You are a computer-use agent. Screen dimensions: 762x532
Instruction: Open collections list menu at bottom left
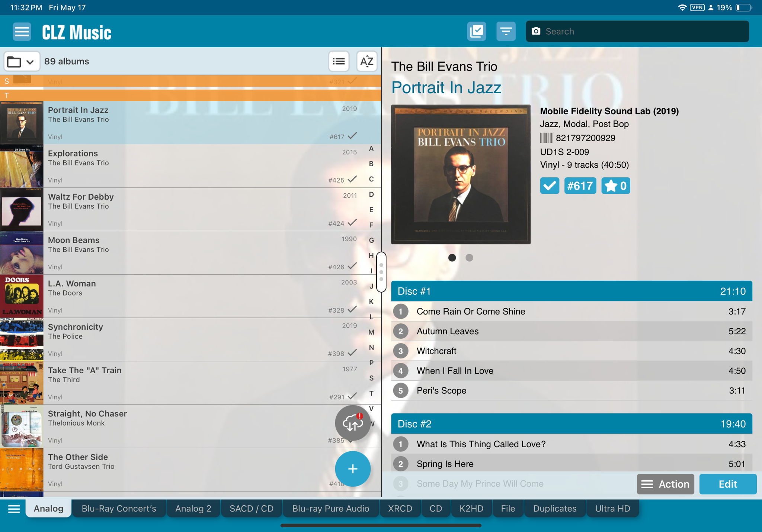14,509
